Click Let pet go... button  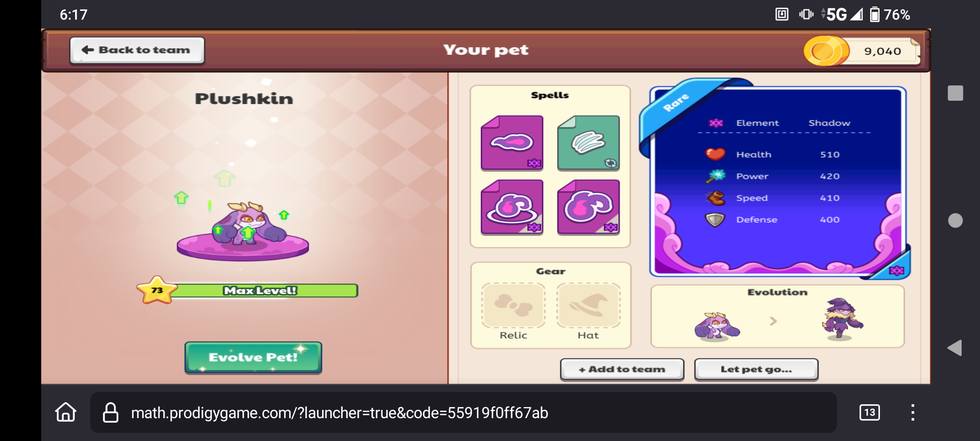[x=756, y=369]
